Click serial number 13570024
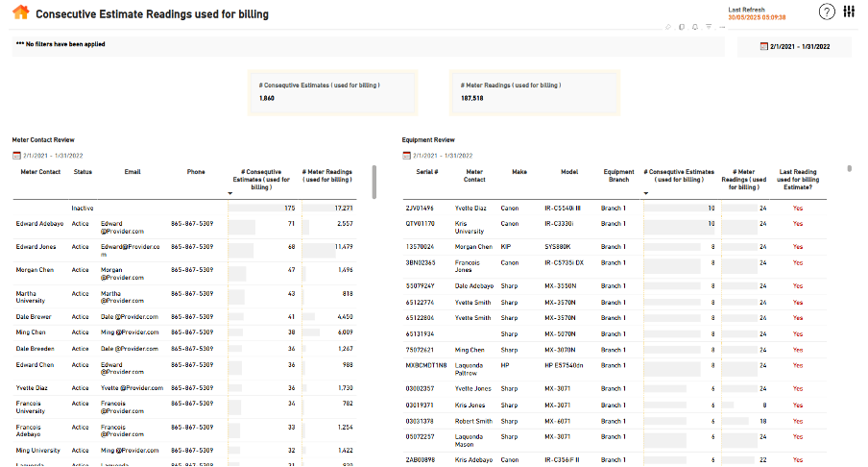Screen dimensions: 868x467 (420, 247)
